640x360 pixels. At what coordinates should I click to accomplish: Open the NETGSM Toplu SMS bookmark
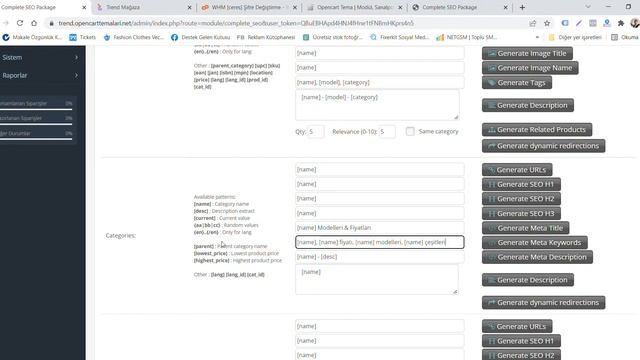[467, 37]
